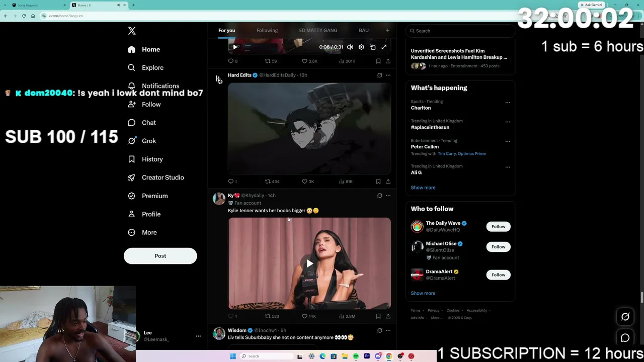Open the ED MATTY GANG tab
The width and height of the screenshot is (644, 362).
coord(318,31)
